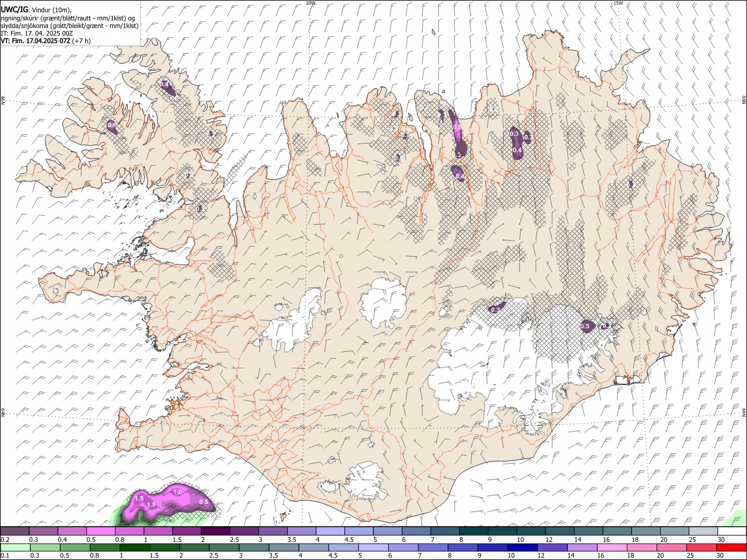Click the palest green 0.1 mm rain swatch
This screenshot has width=747, height=560.
point(15,547)
